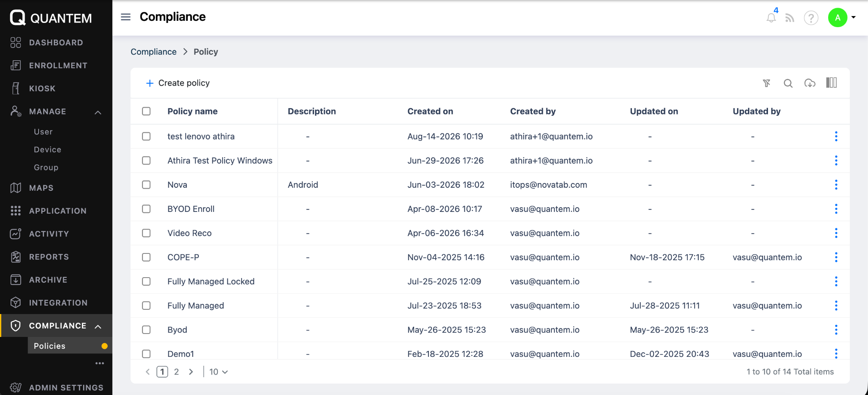Go to the Dashboard menu item
868x395 pixels.
point(56,42)
